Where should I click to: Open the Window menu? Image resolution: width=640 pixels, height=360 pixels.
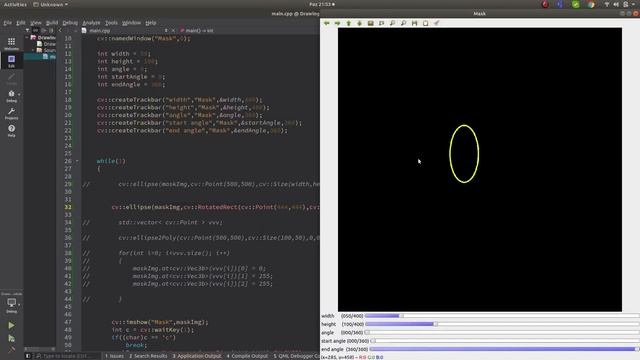(x=131, y=23)
